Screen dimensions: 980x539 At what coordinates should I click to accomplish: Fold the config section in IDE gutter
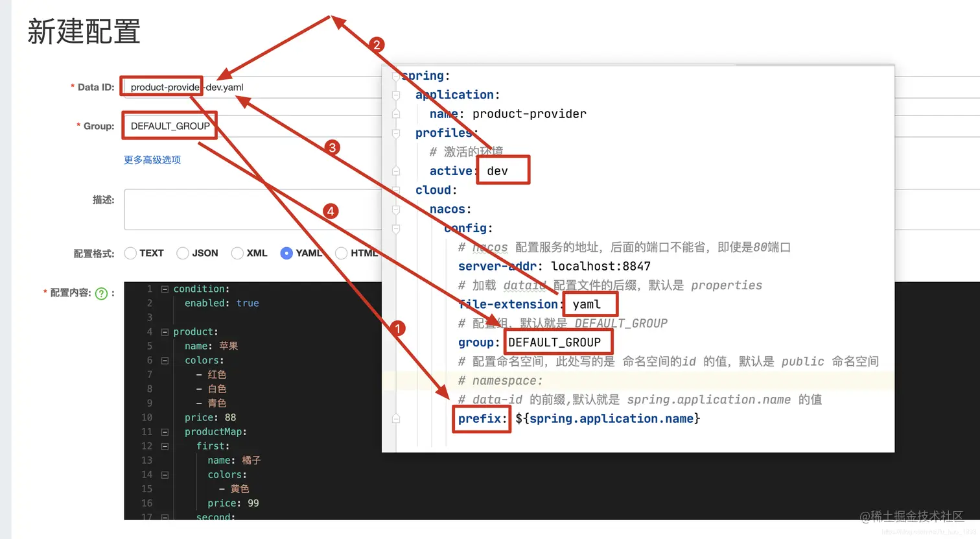(x=395, y=228)
